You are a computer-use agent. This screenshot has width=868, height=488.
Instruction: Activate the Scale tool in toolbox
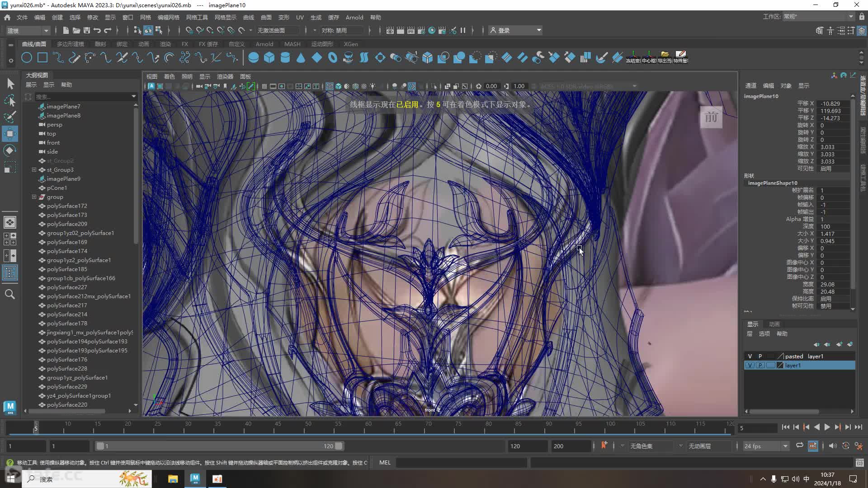[x=10, y=167]
